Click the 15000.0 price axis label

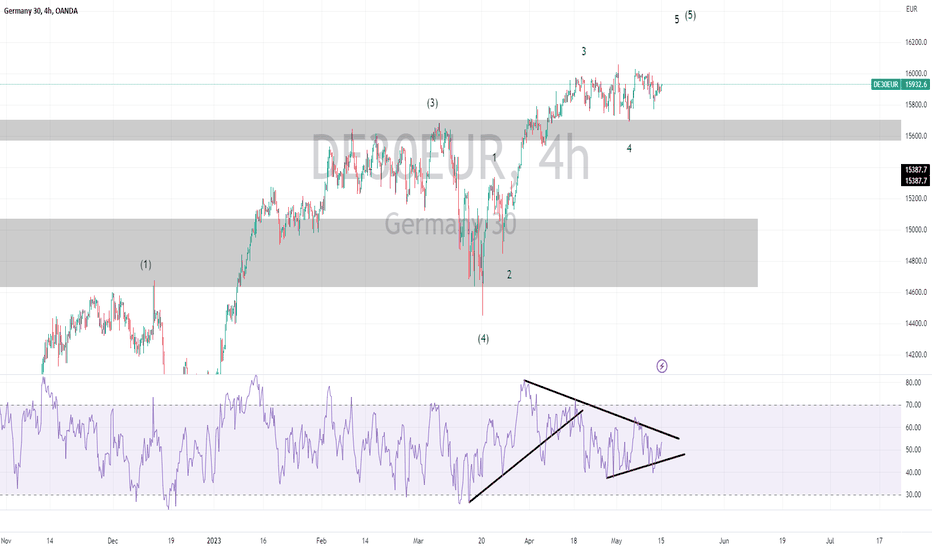pyautogui.click(x=916, y=230)
